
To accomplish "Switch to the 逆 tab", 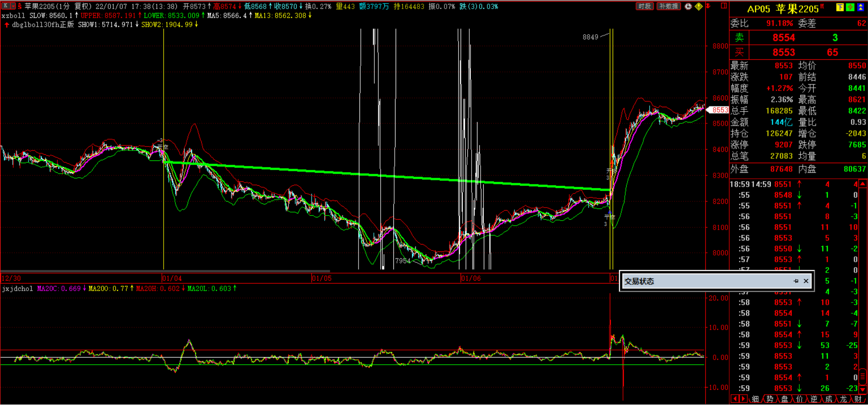I will point(814,399).
